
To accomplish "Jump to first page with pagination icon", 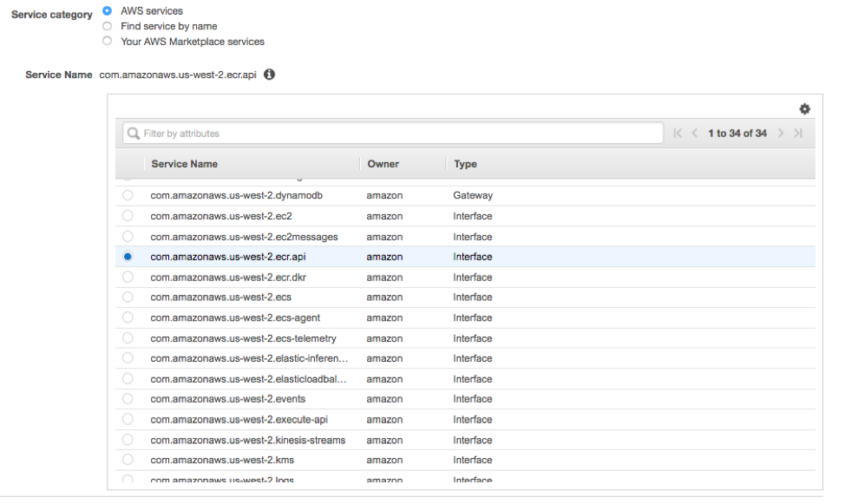I will coord(678,133).
